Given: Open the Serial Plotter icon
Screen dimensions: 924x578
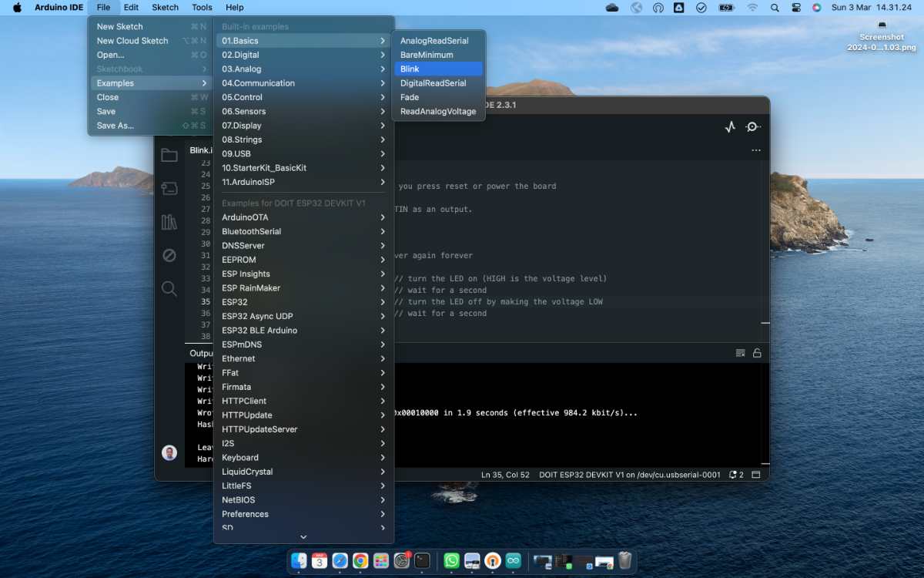Looking at the screenshot, I should point(730,127).
